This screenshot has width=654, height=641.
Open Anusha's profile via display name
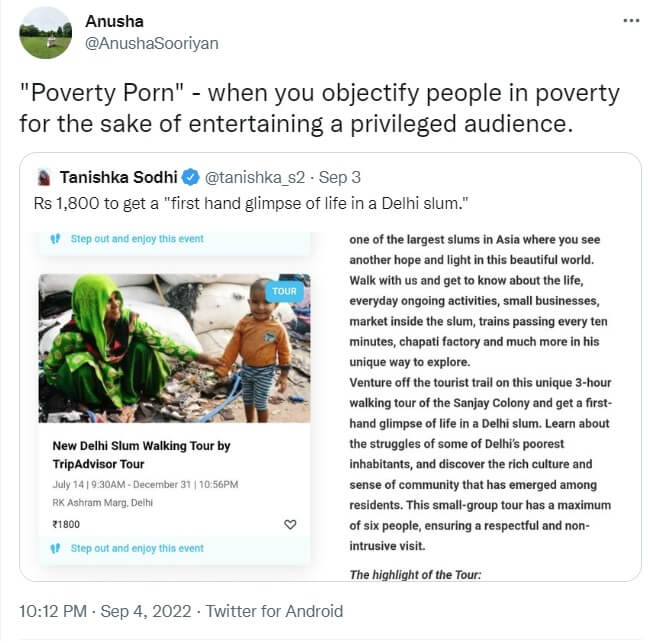tap(113, 20)
